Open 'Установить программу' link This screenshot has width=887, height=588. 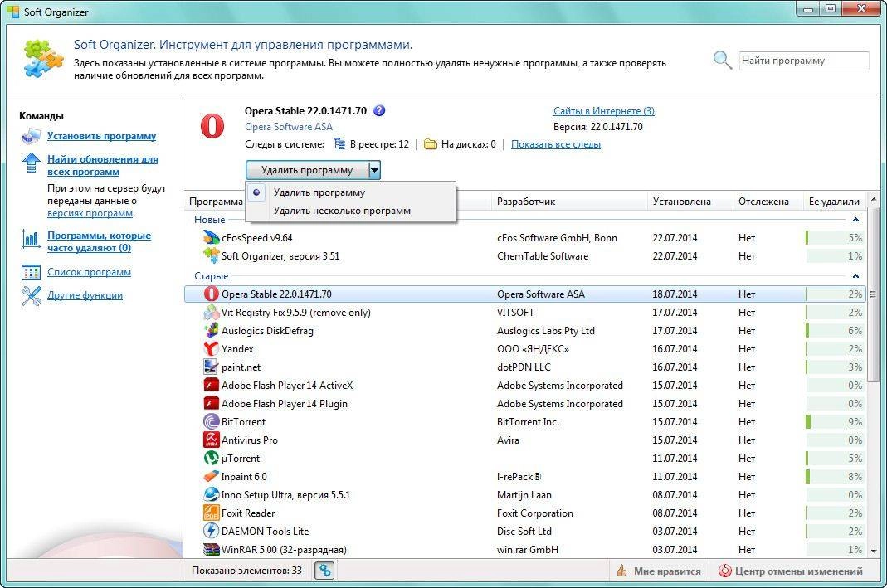click(102, 136)
